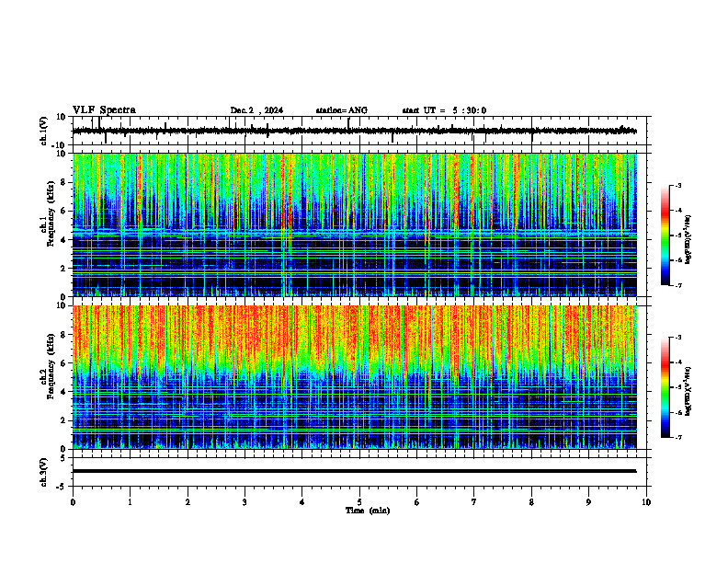
Task: Click the ch.1 frequency spectrogram panel
Action: [x=354, y=224]
